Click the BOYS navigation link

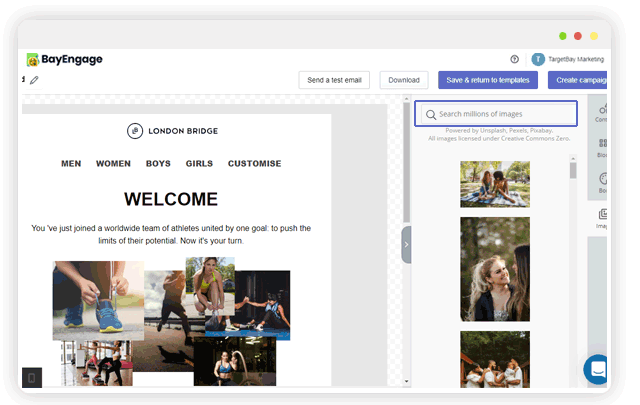(158, 163)
